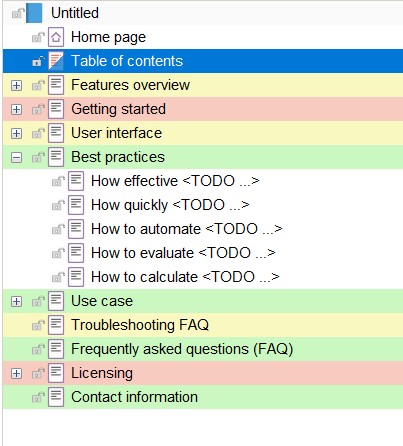Click the User interface page icon
This screenshot has height=446, width=403.
point(56,133)
